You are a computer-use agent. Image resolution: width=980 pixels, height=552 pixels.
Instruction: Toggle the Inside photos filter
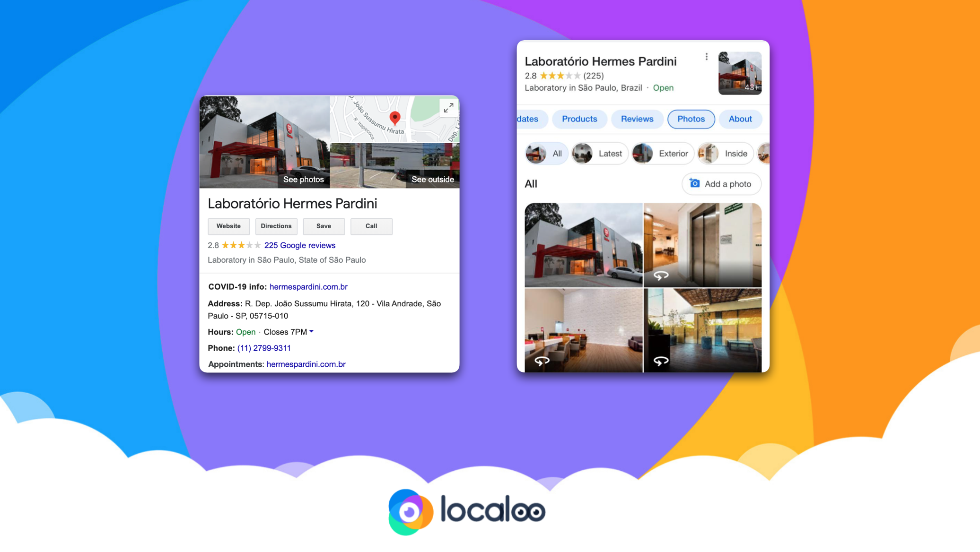[x=727, y=153]
